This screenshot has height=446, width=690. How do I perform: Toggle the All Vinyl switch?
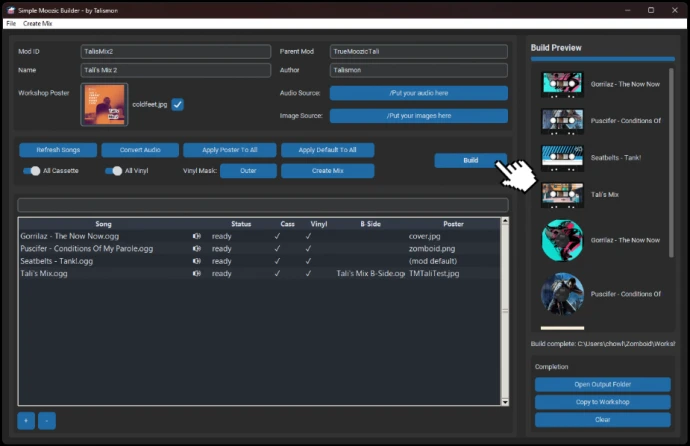click(115, 171)
